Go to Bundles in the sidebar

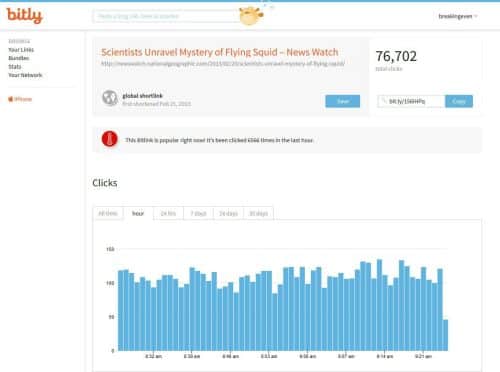pos(19,58)
